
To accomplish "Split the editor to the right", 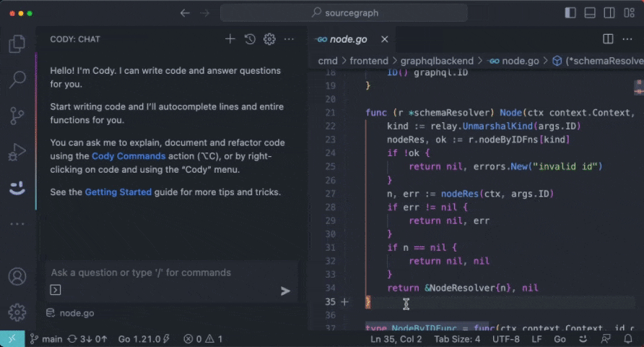I will pos(609,39).
